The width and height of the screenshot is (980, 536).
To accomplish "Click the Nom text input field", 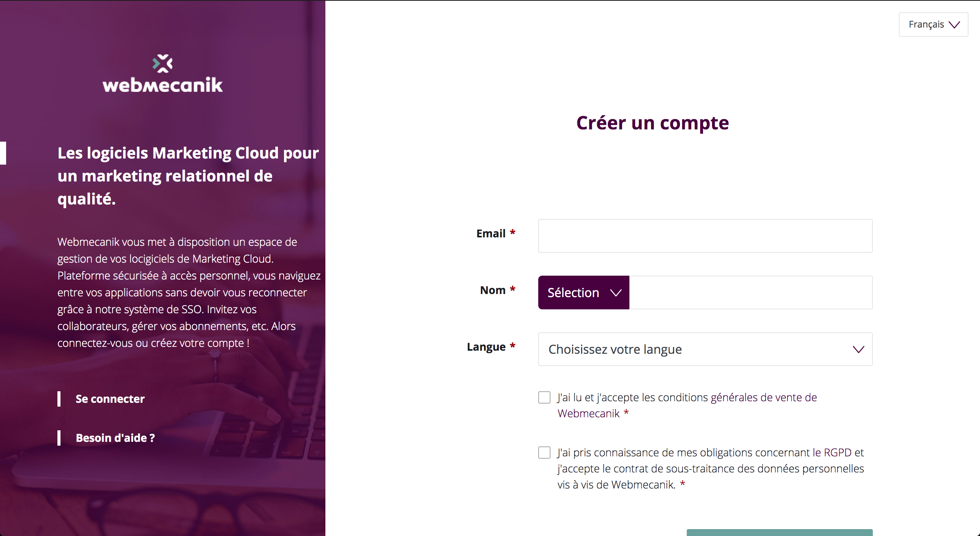I will point(751,293).
